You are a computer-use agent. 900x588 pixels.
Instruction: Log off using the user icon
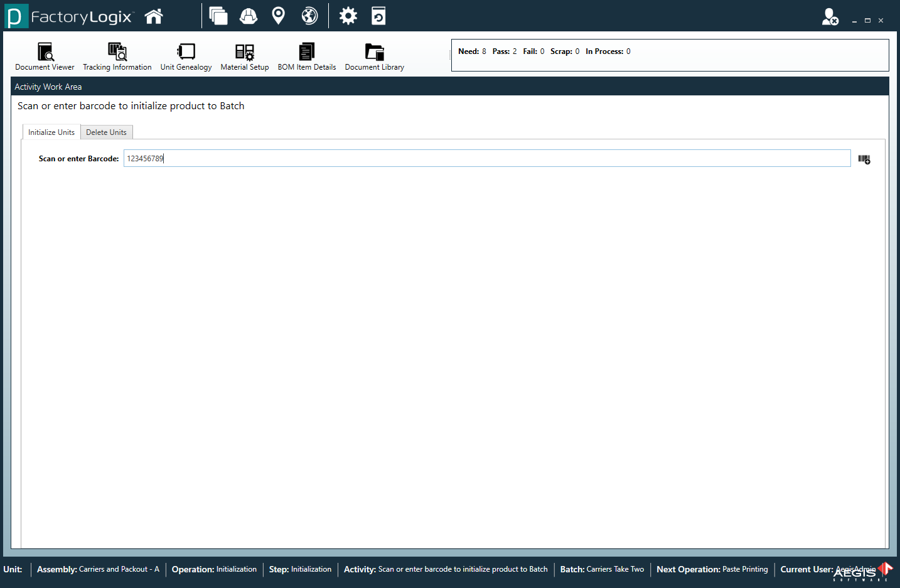pos(830,17)
